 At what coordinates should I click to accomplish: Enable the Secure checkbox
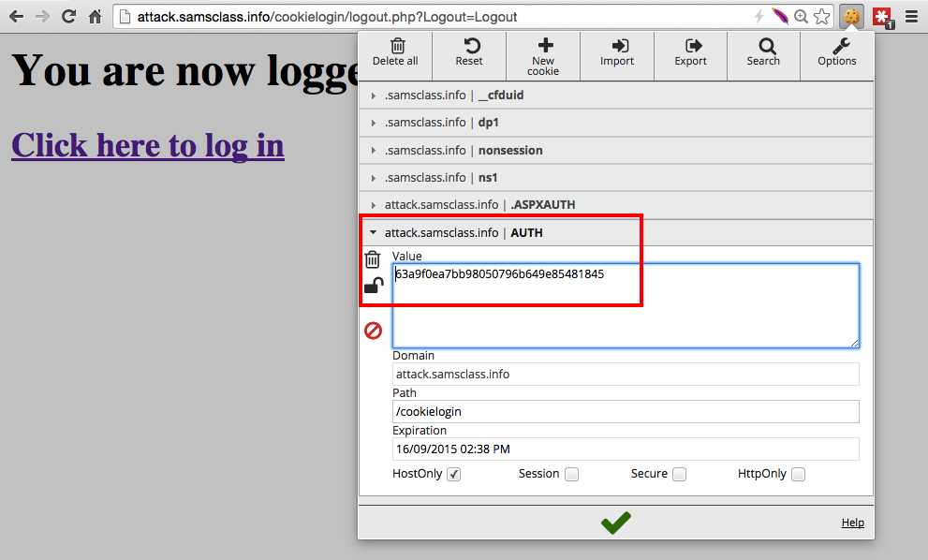coord(680,474)
